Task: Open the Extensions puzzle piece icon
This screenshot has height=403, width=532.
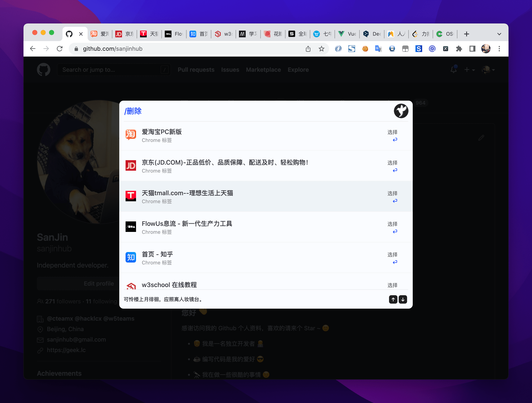Action: [459, 49]
